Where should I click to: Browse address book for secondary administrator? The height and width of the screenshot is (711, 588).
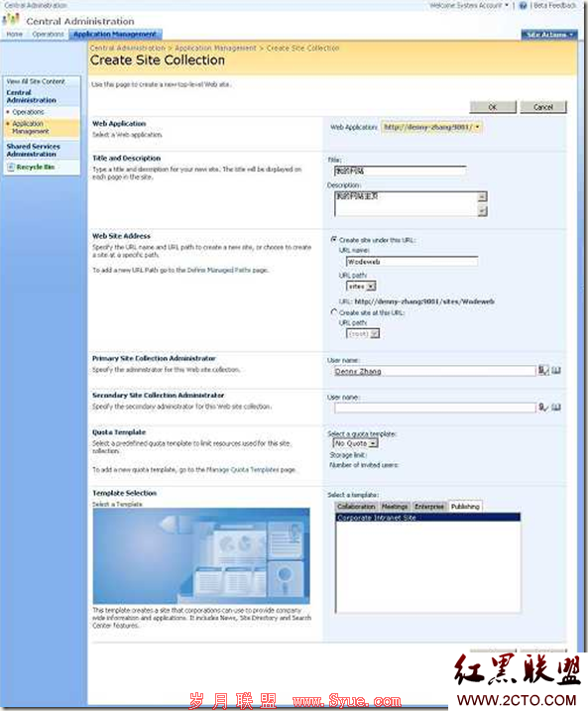(556, 408)
